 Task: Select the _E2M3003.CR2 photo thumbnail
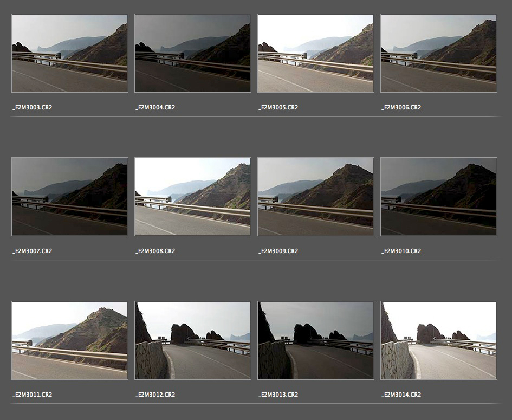(x=70, y=53)
